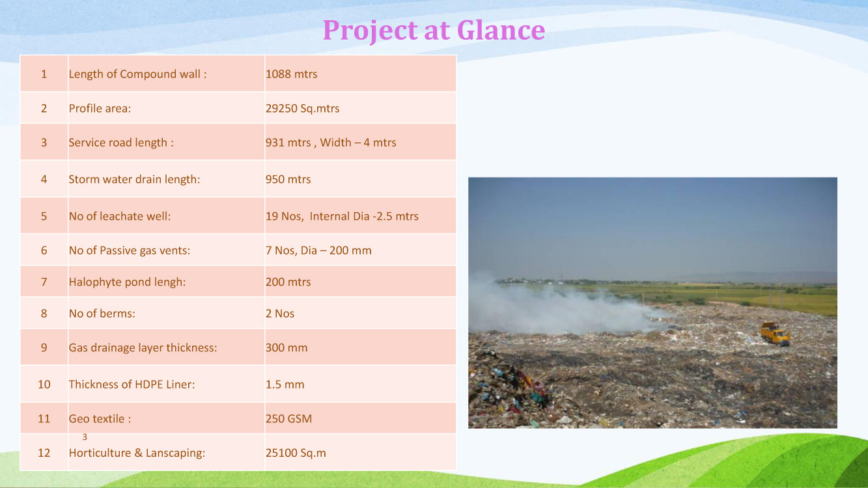Select the "300 mm" value cell
Screen dimensions: 868x488
[x=360, y=347]
